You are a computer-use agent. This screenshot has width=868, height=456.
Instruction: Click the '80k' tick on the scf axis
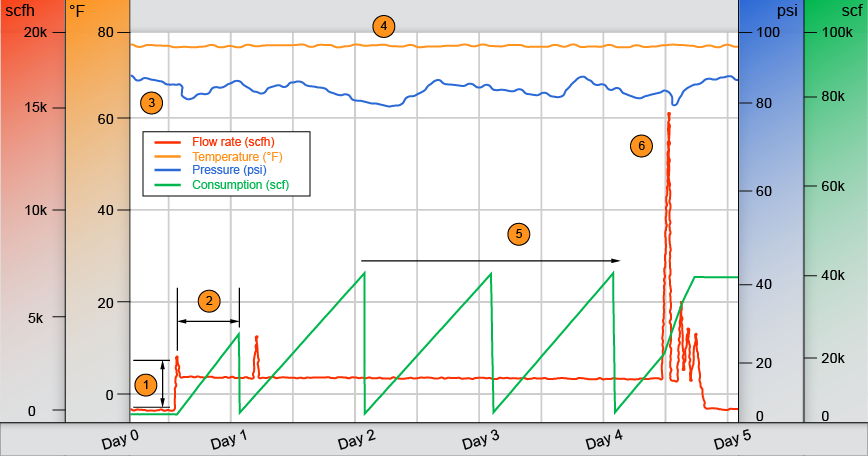[833, 97]
